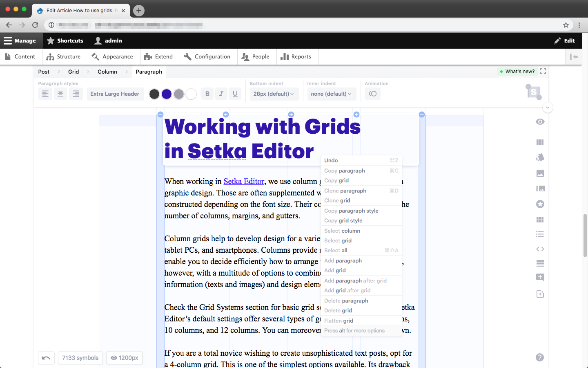Toggle underline formatting
The width and height of the screenshot is (588, 368).
point(235,94)
